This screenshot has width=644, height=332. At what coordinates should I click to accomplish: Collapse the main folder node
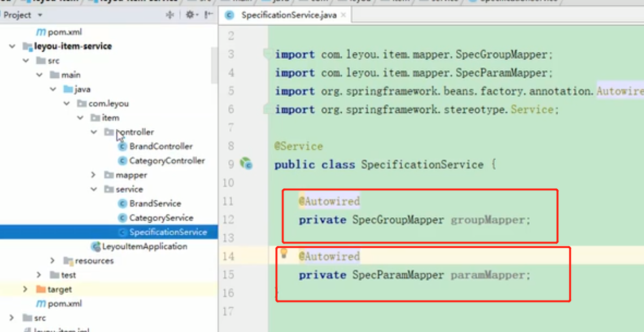click(x=39, y=75)
